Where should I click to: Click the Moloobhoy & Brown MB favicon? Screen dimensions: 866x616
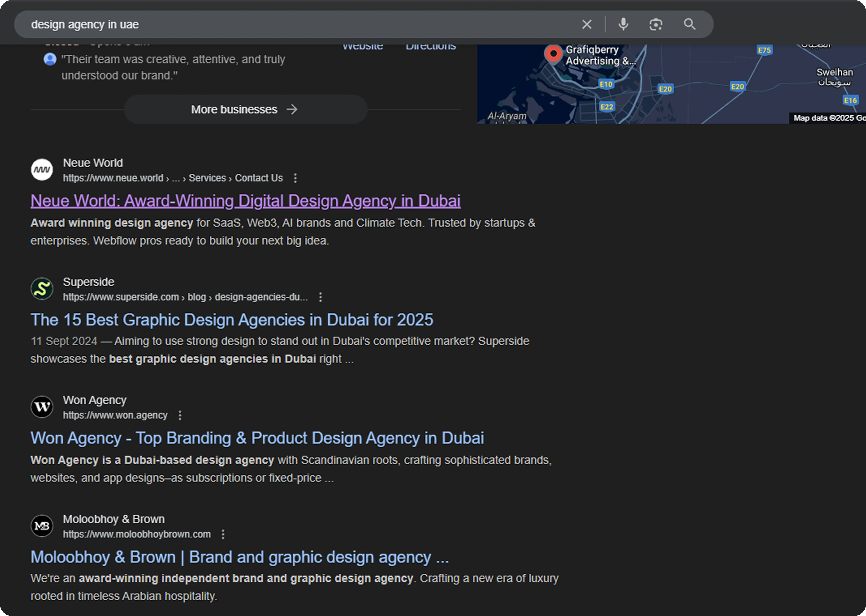(x=42, y=526)
